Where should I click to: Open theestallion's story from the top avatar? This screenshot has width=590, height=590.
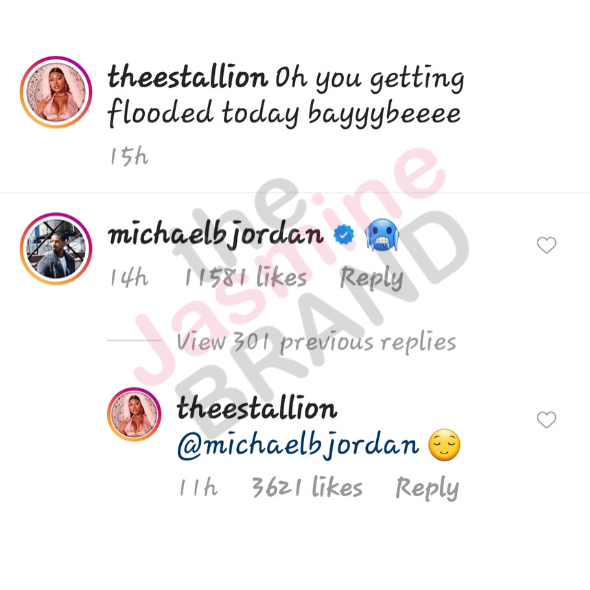pyautogui.click(x=56, y=93)
